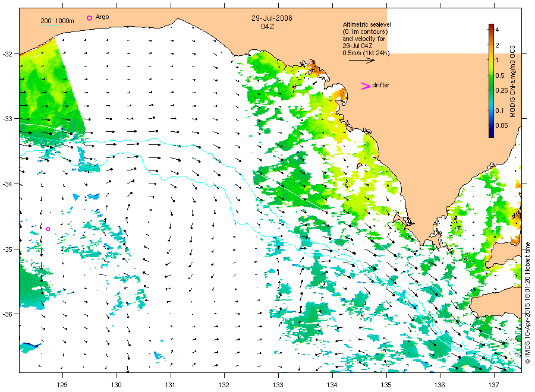Click the 'drifter' legend label

coord(381,85)
